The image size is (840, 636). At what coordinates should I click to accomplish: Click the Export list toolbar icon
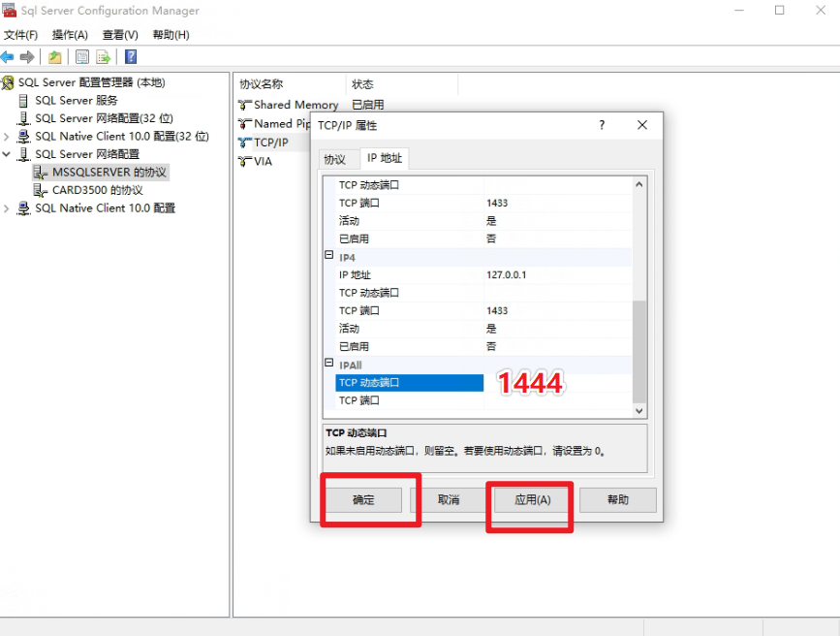(103, 57)
